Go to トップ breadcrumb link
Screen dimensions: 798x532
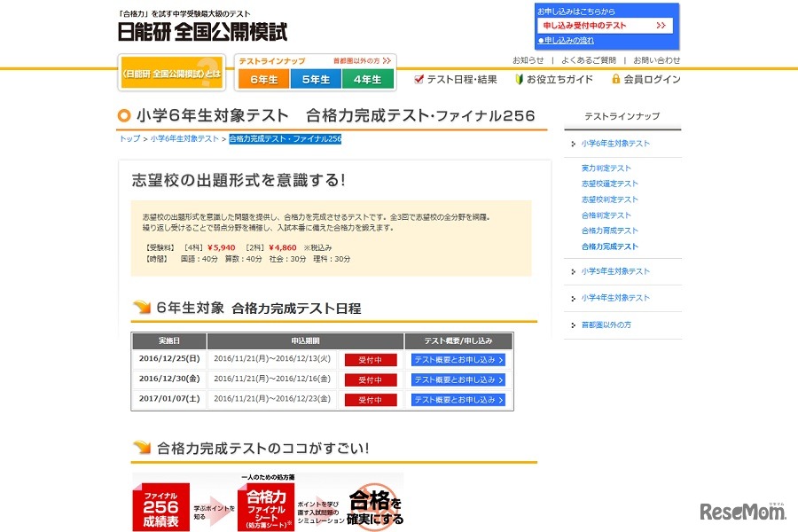point(129,138)
